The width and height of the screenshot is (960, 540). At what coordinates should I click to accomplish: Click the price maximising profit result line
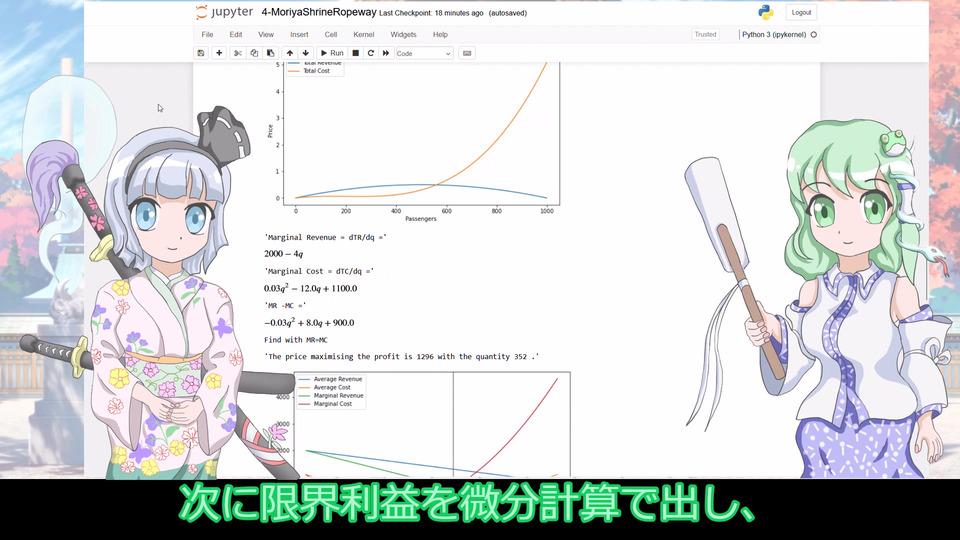pyautogui.click(x=402, y=356)
